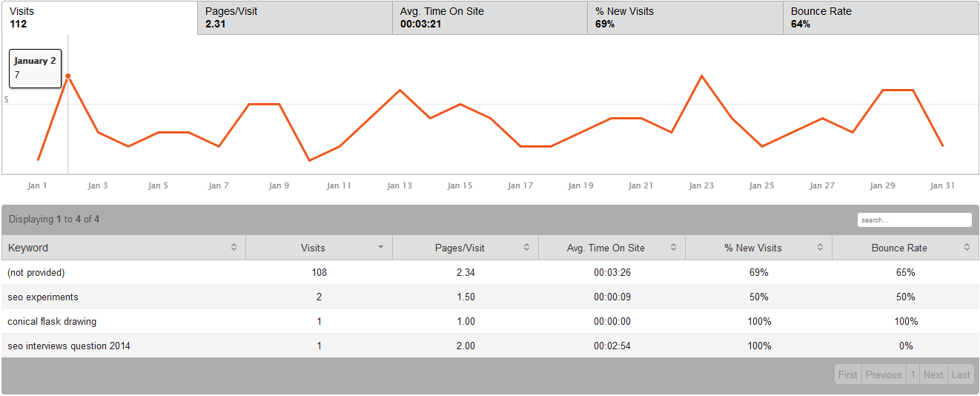The height and width of the screenshot is (396, 980).
Task: Click the Next page button
Action: (933, 374)
